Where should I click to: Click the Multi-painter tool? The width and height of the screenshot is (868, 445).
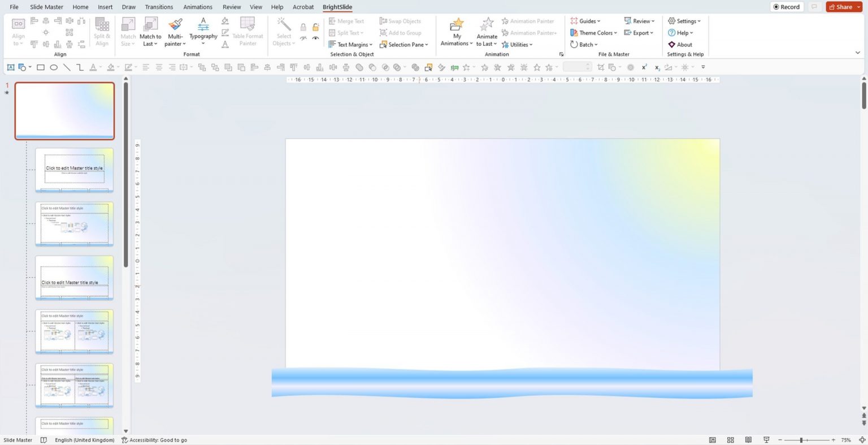click(x=175, y=32)
